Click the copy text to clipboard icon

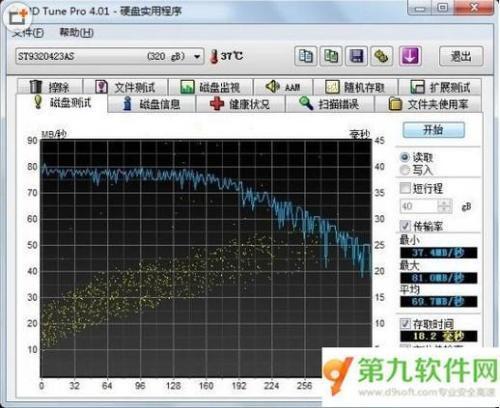tap(305, 56)
